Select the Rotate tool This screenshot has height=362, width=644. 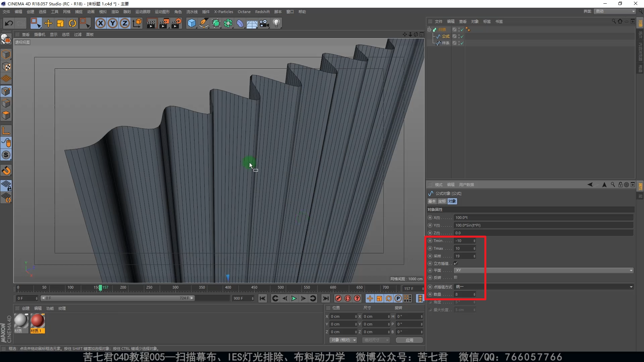pos(72,23)
